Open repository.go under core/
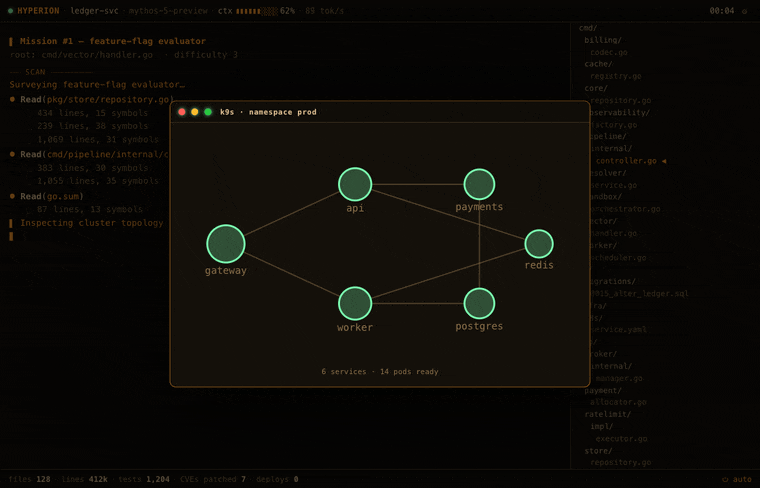The image size is (760, 488). [x=620, y=100]
